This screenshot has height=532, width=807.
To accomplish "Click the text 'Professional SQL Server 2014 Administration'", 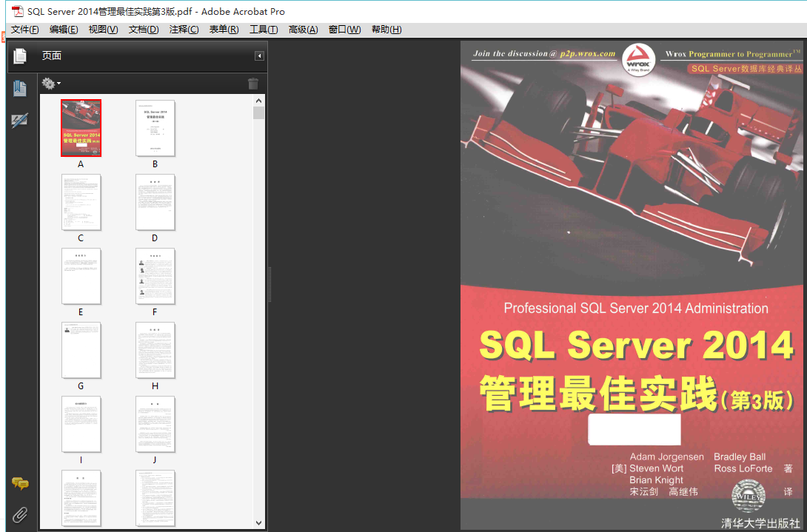I will click(x=636, y=309).
